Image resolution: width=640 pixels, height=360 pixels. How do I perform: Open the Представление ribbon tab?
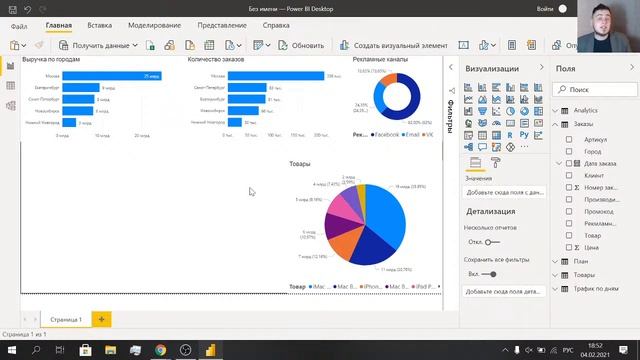pyautogui.click(x=222, y=25)
